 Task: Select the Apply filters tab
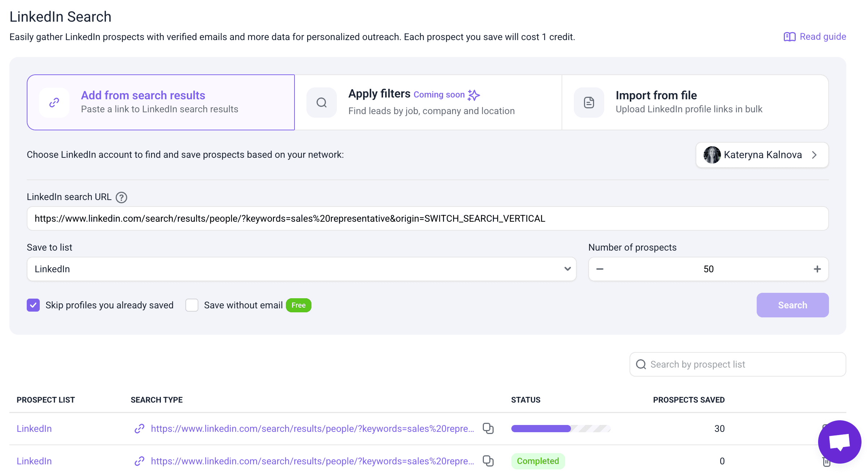click(428, 102)
